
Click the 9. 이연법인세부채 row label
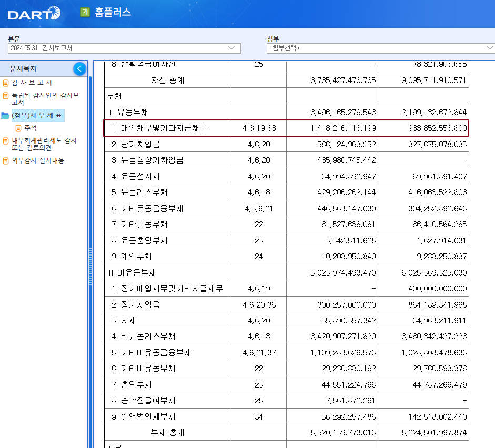[144, 417]
